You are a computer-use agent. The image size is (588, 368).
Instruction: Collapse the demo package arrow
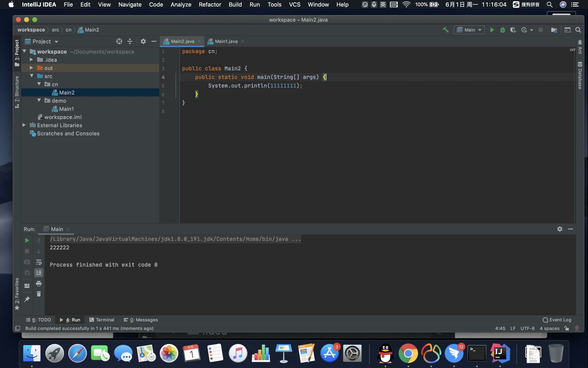(39, 100)
